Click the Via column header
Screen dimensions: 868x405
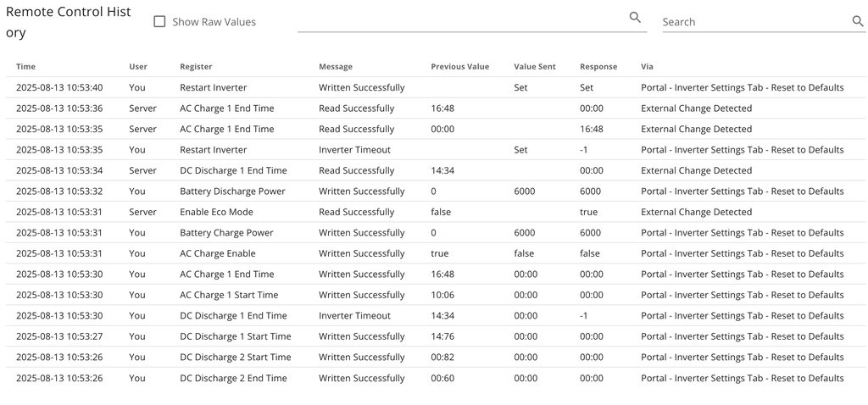(647, 66)
